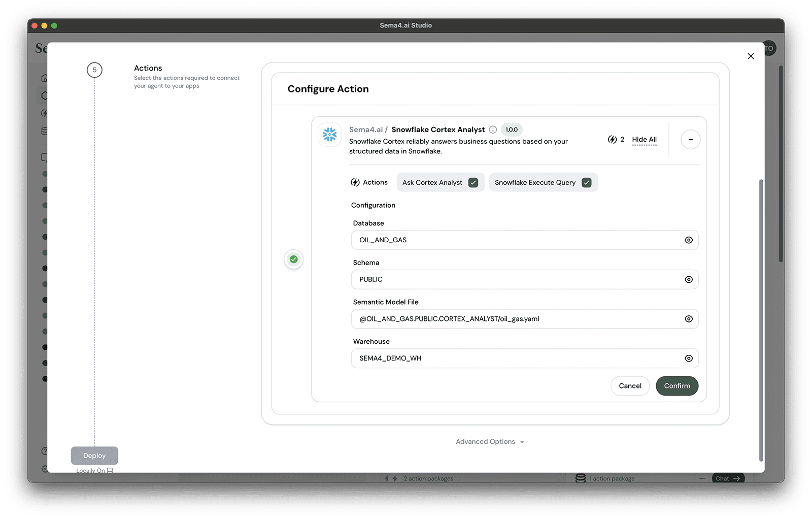This screenshot has height=519, width=812.
Task: Collapse the action card using the minus button
Action: (x=690, y=139)
